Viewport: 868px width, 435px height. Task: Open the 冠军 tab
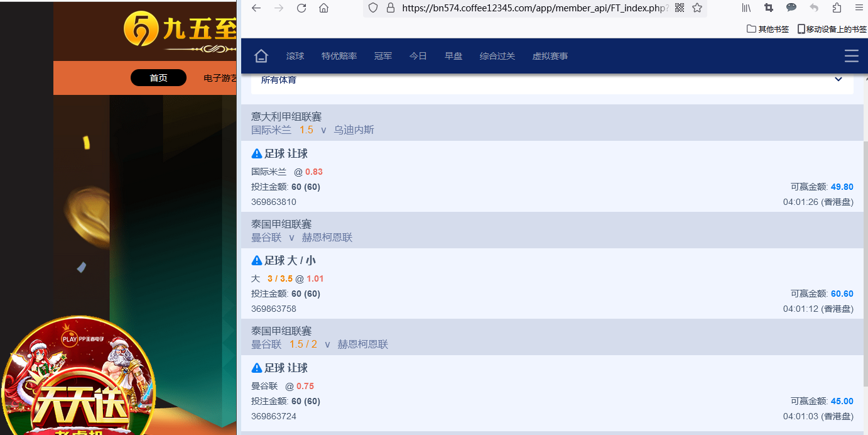[x=383, y=56]
